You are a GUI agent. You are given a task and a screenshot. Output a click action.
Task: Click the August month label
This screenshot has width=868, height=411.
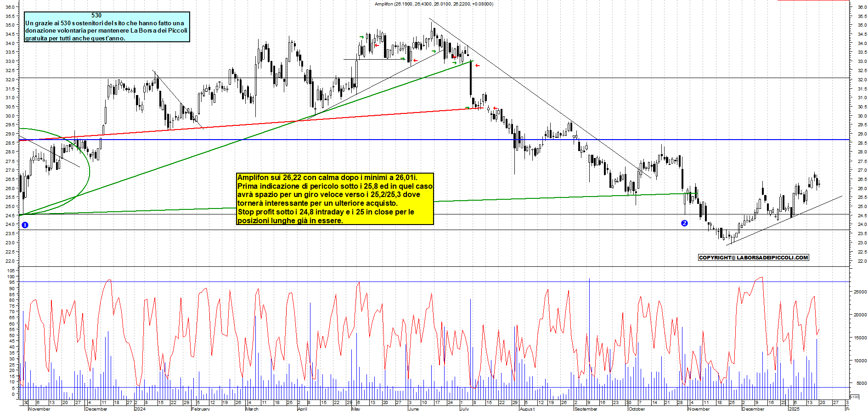coord(527,409)
